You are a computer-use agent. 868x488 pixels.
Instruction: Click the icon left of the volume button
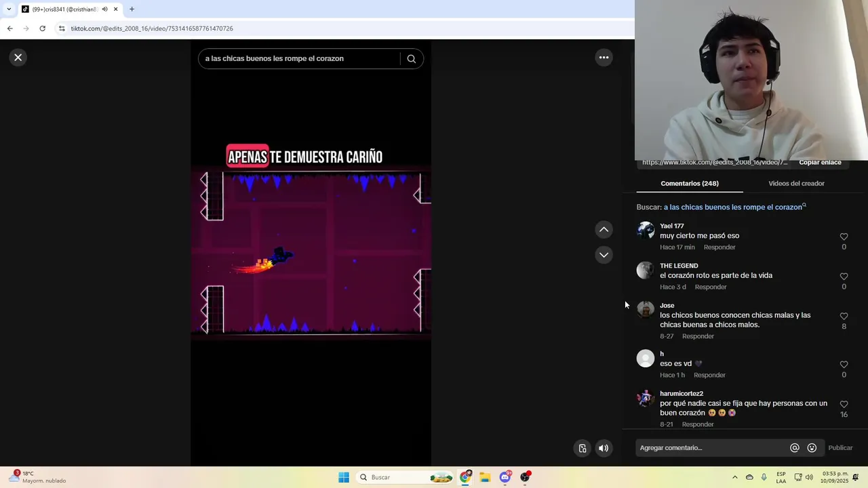click(x=583, y=448)
